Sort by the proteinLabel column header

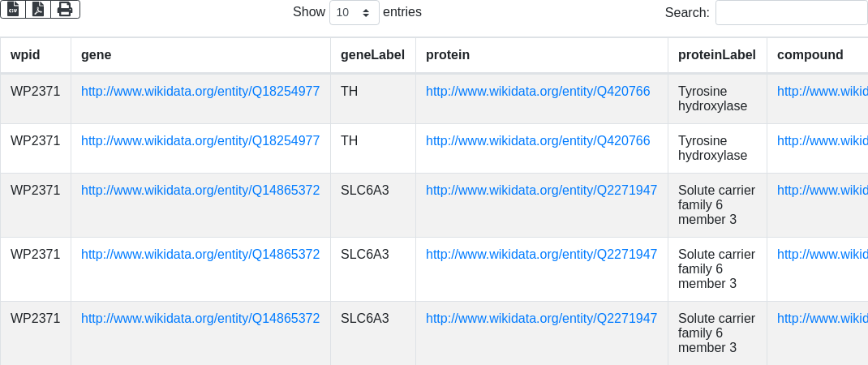point(716,55)
